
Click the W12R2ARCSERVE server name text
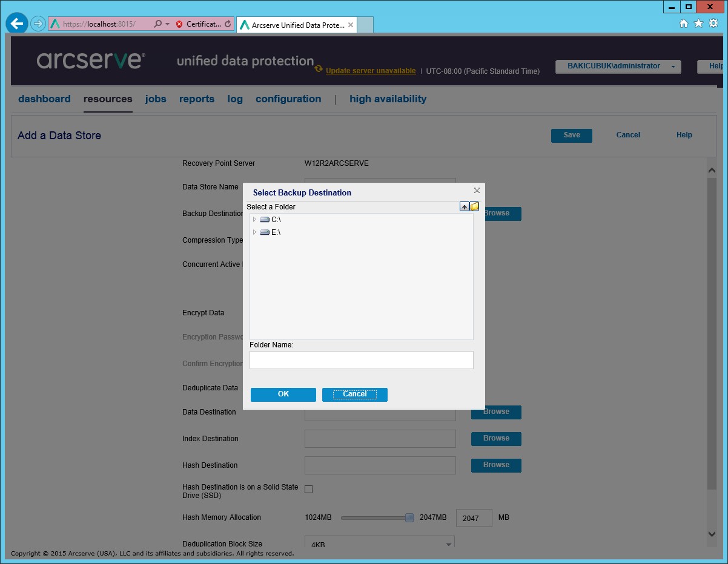pyautogui.click(x=337, y=163)
